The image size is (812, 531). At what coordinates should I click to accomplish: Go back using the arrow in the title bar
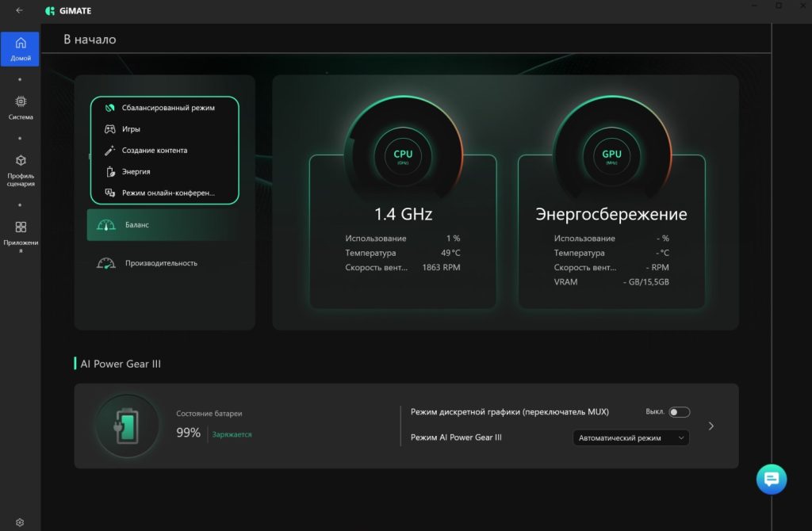[19, 10]
